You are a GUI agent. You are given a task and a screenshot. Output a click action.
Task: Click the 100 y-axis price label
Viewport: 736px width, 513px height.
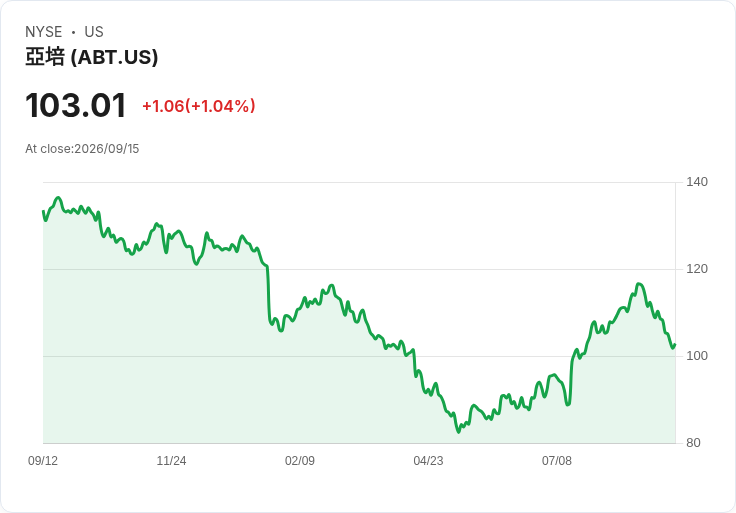pos(697,356)
